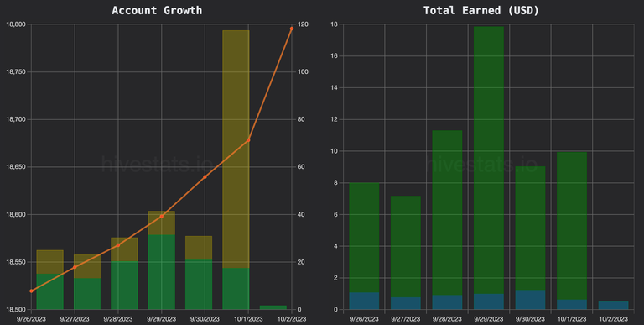Click the tall yellow 10/1/2023 bar
644x325 pixels.
[x=236, y=149]
